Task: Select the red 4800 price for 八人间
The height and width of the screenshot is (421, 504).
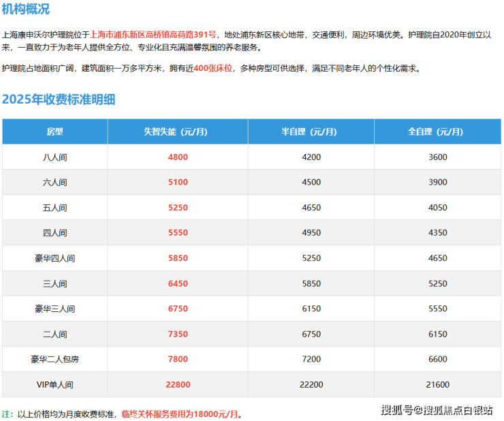Action: (x=177, y=157)
